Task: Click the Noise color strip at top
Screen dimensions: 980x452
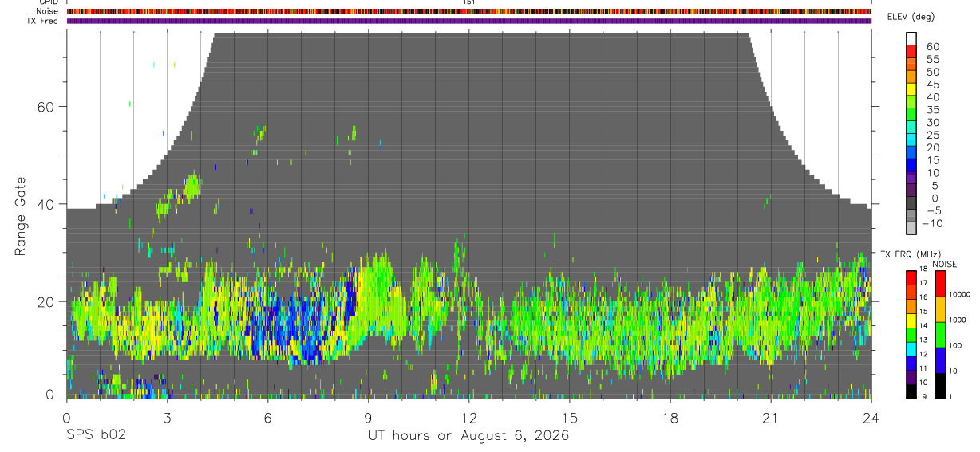Action: coord(469,11)
